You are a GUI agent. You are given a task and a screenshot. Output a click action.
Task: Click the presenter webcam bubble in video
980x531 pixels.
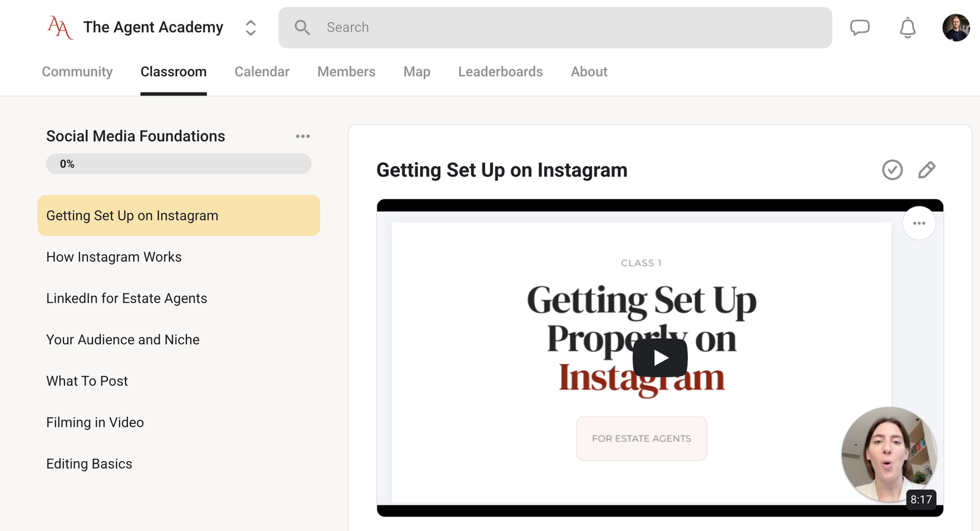coord(889,454)
